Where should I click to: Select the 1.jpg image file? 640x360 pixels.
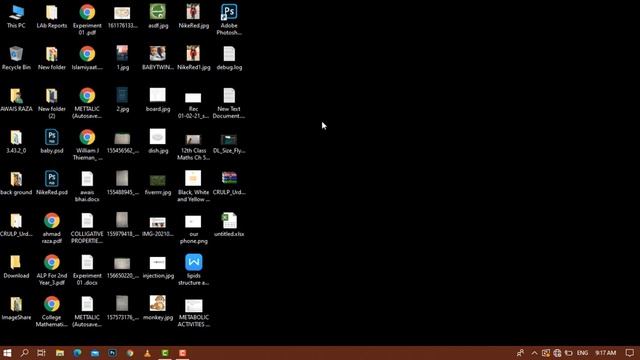(x=122, y=58)
